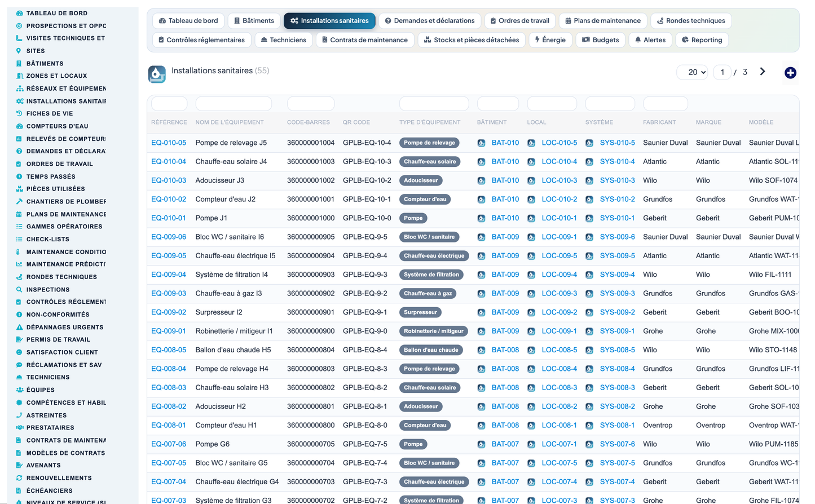Open Énergie tab
Viewport: 815px width, 504px height.
pos(550,40)
